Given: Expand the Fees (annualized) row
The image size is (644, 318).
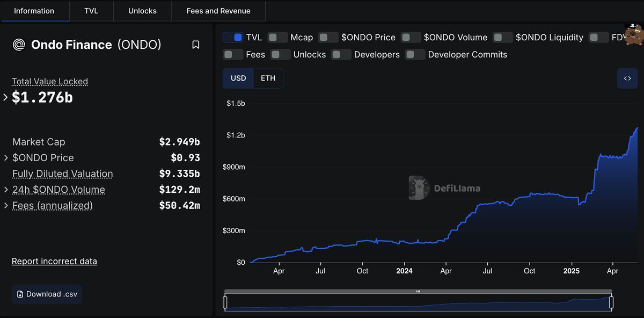Looking at the screenshot, I should (6, 206).
